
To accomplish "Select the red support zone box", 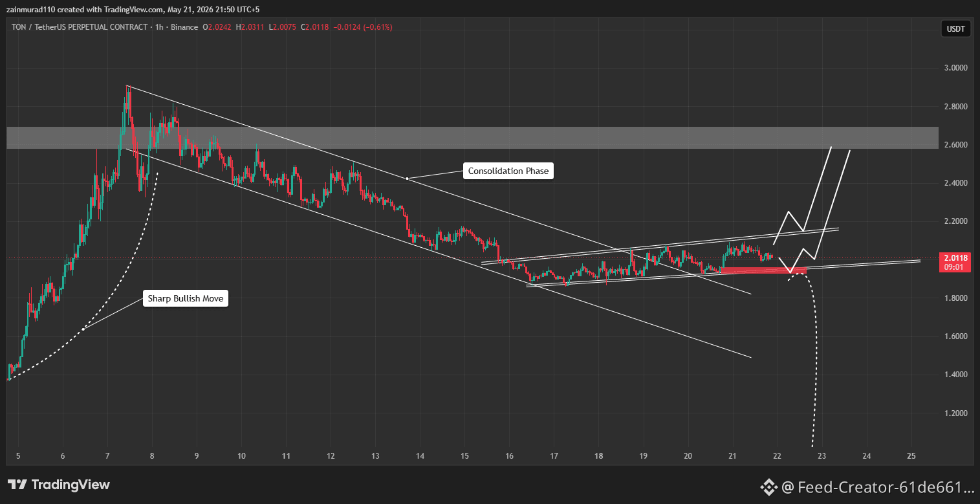I will click(764, 270).
